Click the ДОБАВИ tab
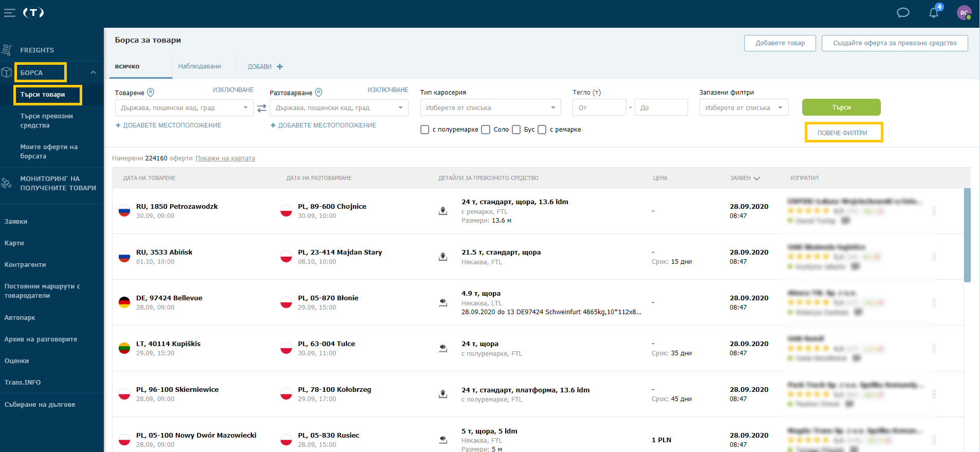The width and height of the screenshot is (980, 452). [x=260, y=67]
